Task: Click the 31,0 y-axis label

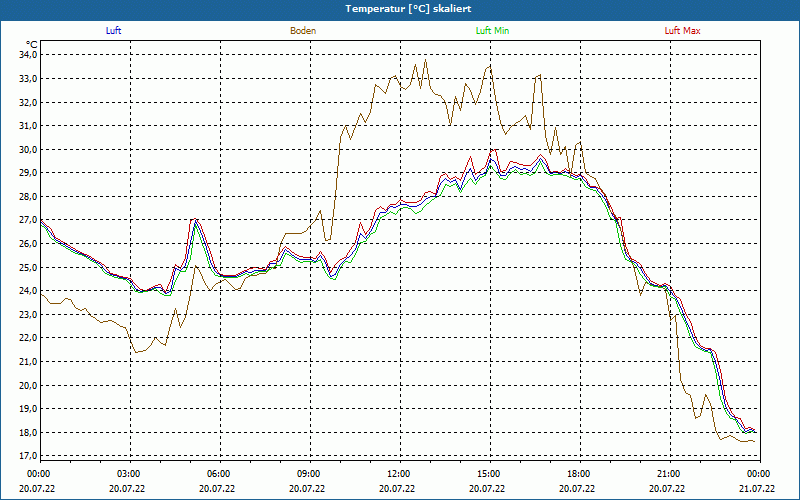Action: [28, 126]
